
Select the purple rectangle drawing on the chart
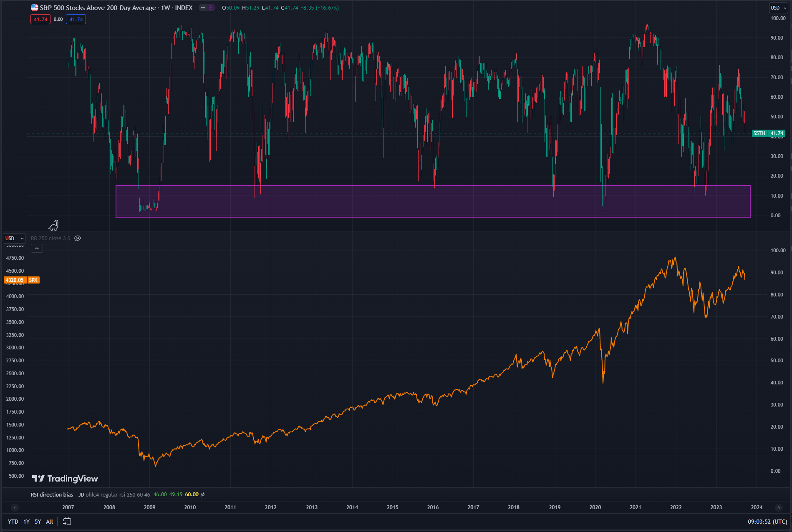tap(433, 201)
